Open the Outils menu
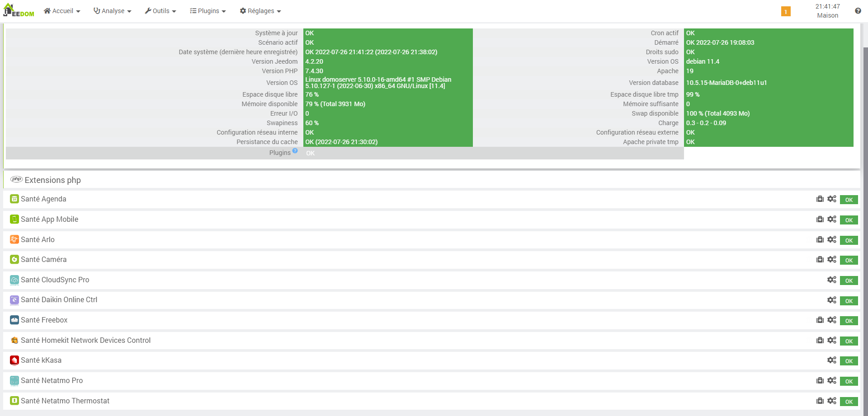Image resolution: width=868 pixels, height=416 pixels. click(x=160, y=11)
